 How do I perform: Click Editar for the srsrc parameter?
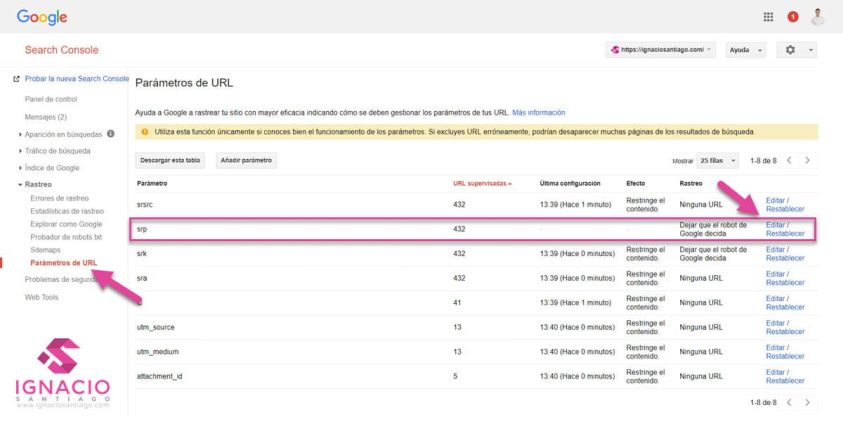point(775,201)
